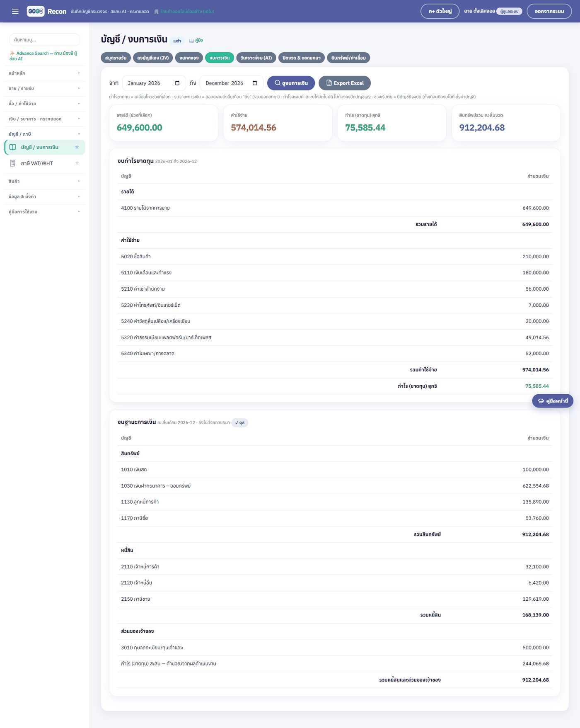
Task: Click the sparkle icon beside Advance Search
Action: coord(12,53)
